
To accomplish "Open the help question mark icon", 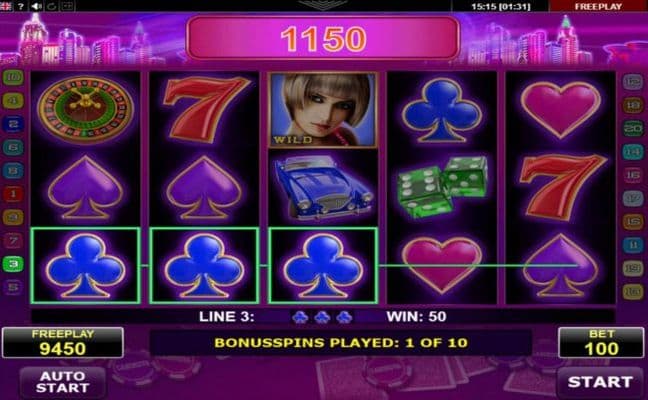I will pos(21,6).
